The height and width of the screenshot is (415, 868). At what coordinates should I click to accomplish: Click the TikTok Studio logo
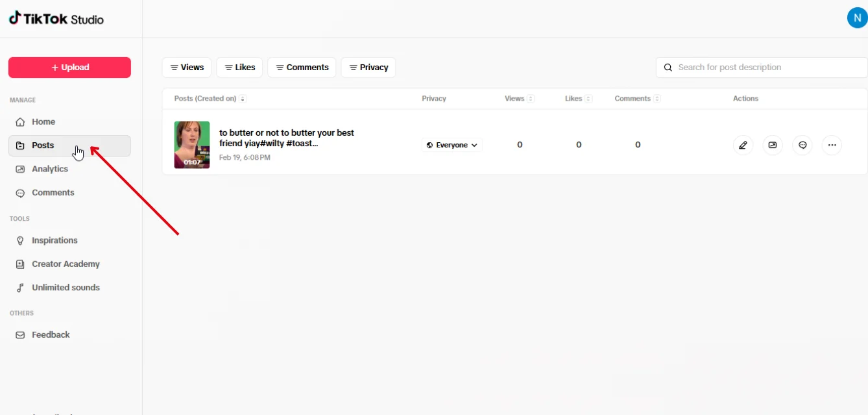click(x=56, y=19)
